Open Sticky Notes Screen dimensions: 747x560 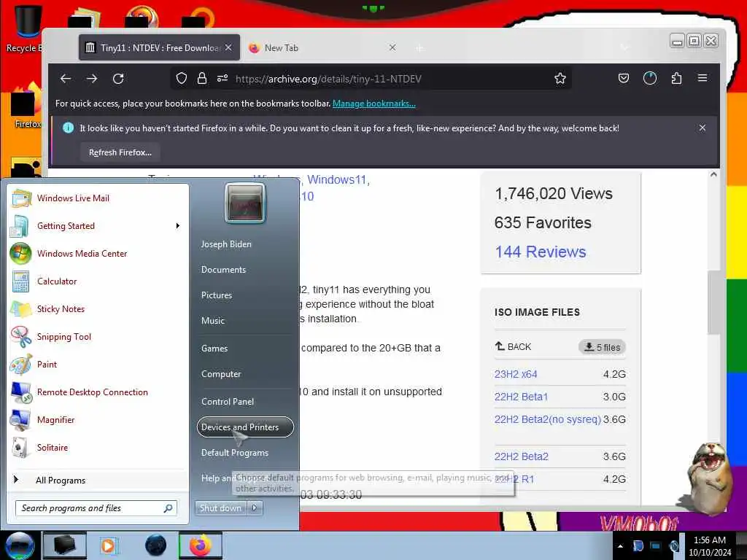coord(98,309)
